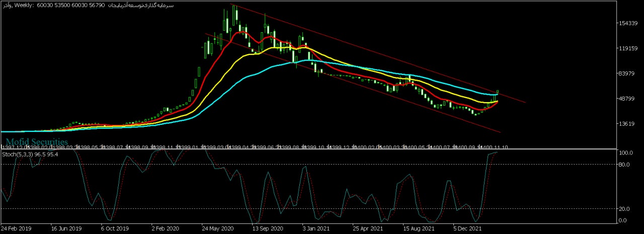Image resolution: width=644 pixels, height=234 pixels.
Task: Click the Mofid Securities watermark text
Action: tap(37, 142)
